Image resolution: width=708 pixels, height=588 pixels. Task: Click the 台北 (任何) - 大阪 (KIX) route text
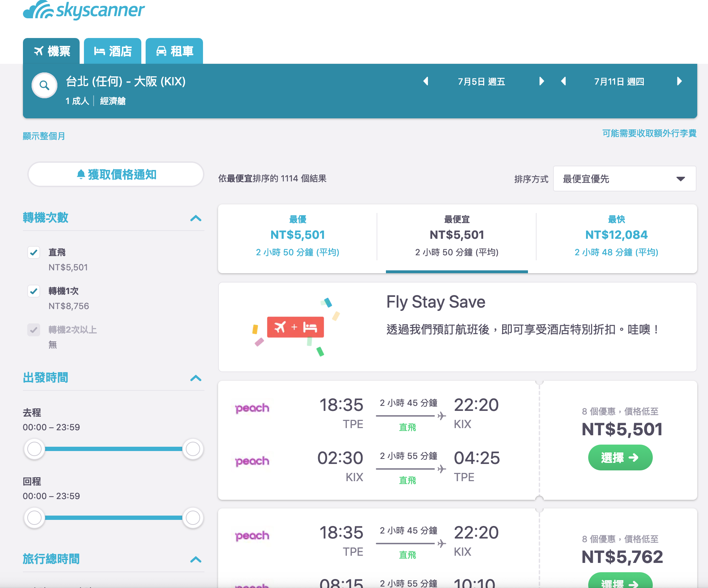[x=126, y=81]
